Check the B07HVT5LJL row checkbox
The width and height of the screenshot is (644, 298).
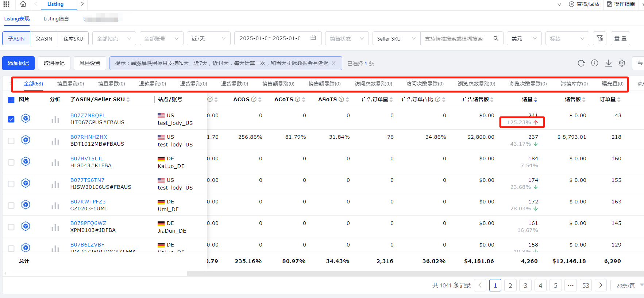pos(11,162)
